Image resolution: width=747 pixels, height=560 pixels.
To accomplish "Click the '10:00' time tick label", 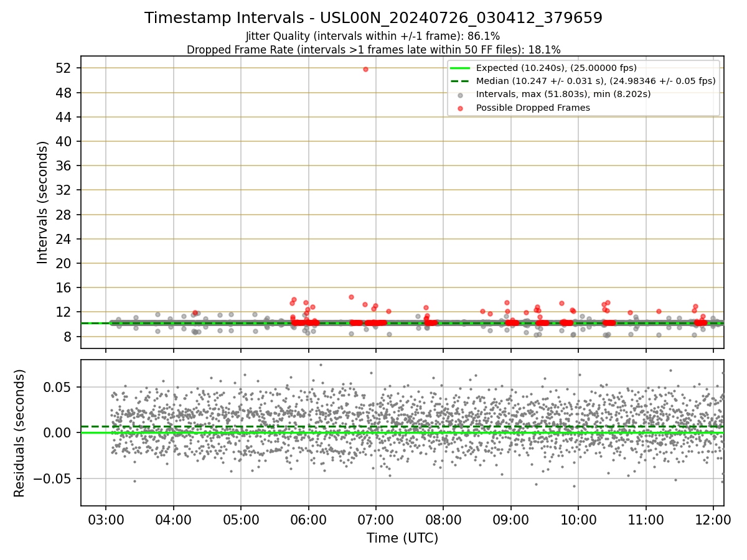I will pyautogui.click(x=578, y=520).
